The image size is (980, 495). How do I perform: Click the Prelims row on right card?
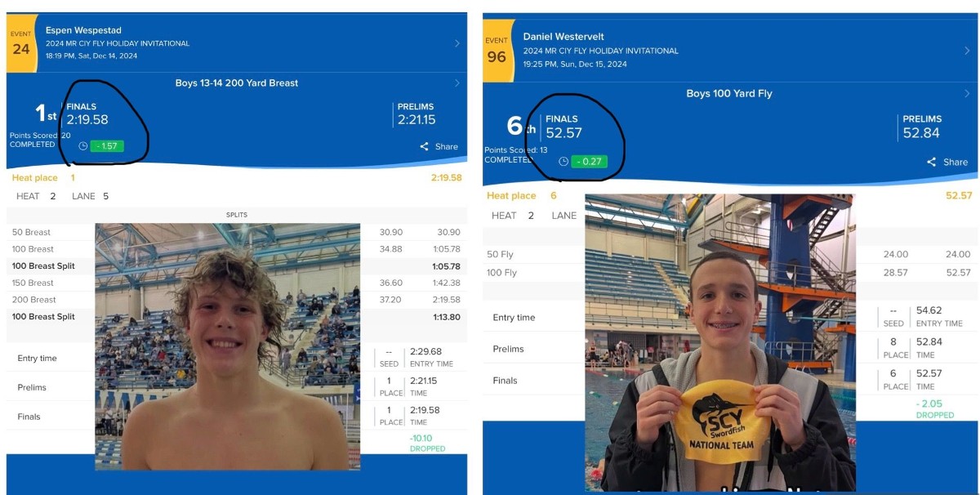click(x=730, y=349)
